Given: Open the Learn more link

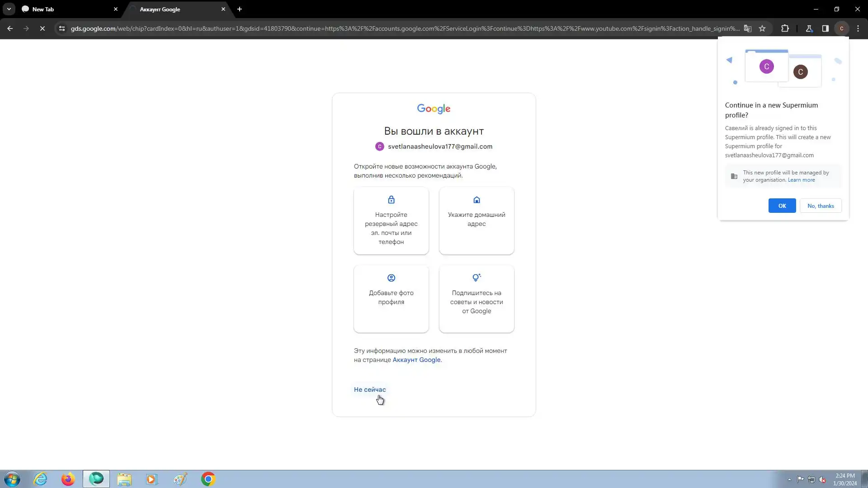Looking at the screenshot, I should (x=801, y=180).
